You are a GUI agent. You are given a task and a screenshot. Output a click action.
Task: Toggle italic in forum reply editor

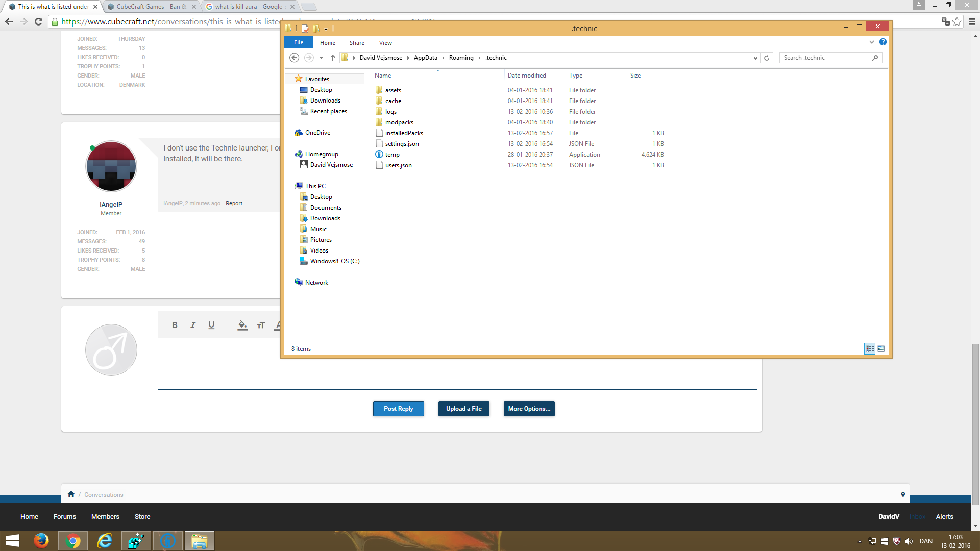pyautogui.click(x=193, y=325)
